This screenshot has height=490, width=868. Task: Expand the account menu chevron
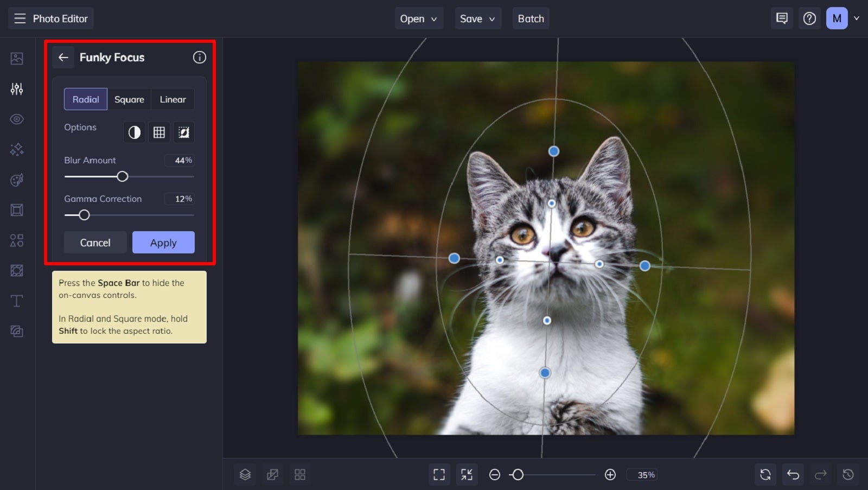pyautogui.click(x=858, y=18)
